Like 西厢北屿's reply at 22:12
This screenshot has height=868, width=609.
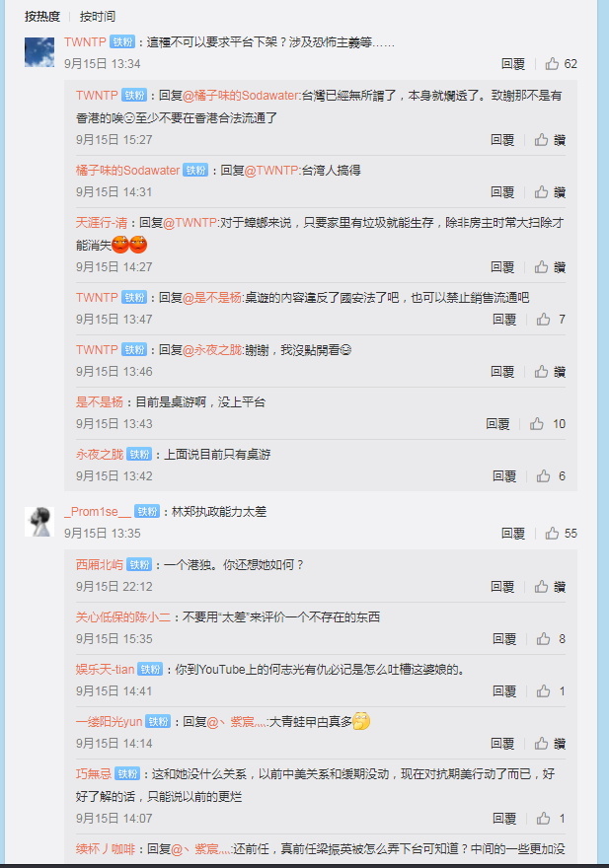pyautogui.click(x=542, y=587)
